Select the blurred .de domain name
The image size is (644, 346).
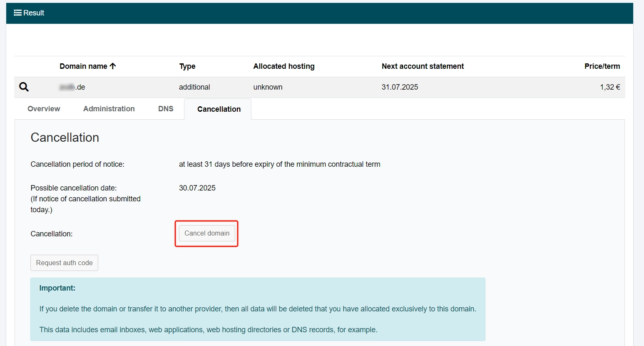coord(72,87)
